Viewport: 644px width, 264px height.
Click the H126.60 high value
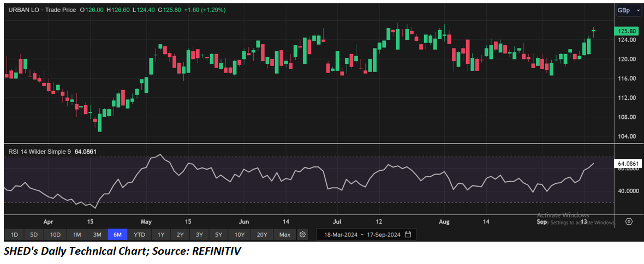(x=118, y=10)
